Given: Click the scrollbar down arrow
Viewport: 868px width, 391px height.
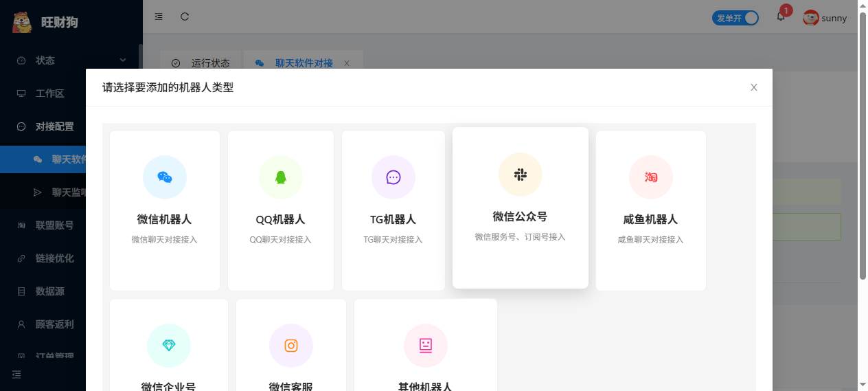Looking at the screenshot, I should click(x=863, y=385).
